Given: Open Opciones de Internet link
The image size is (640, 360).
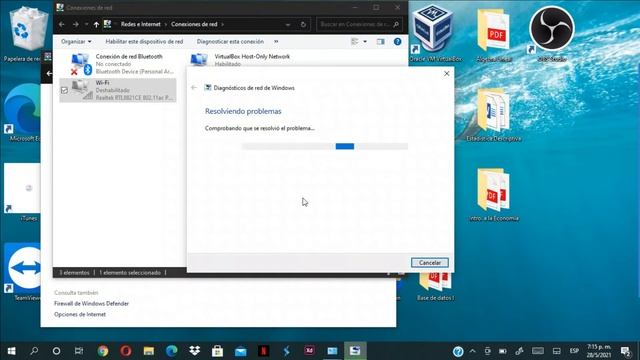Looking at the screenshot, I should click(x=80, y=314).
